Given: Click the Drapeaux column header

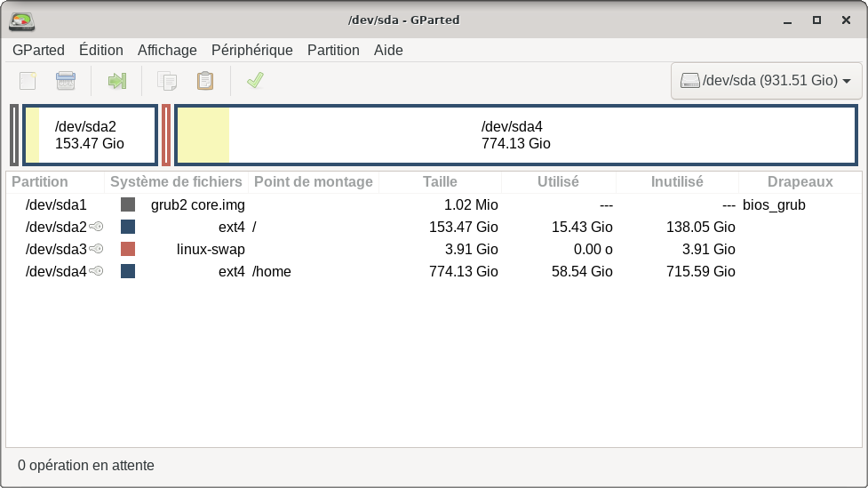Looking at the screenshot, I should [800, 181].
